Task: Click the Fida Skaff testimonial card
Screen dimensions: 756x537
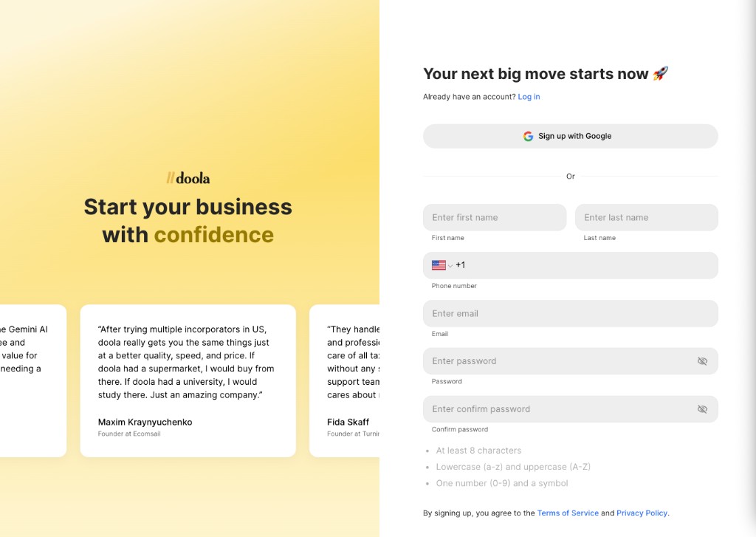Action: point(344,380)
